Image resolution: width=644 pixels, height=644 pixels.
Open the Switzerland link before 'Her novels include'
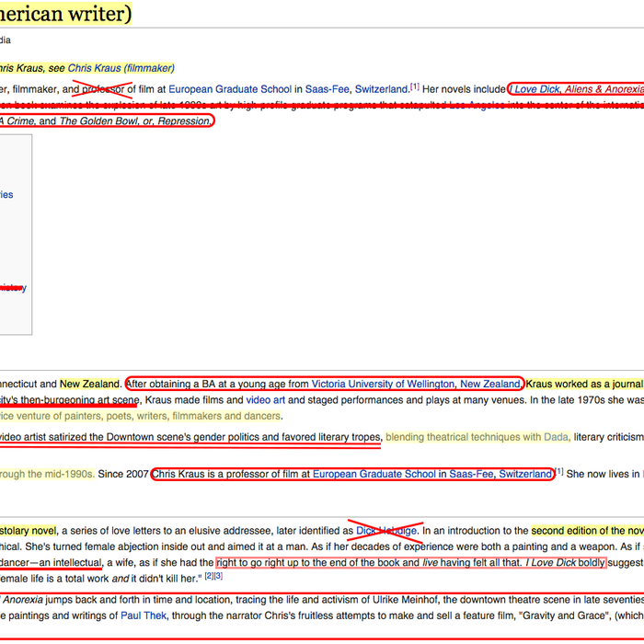(381, 89)
